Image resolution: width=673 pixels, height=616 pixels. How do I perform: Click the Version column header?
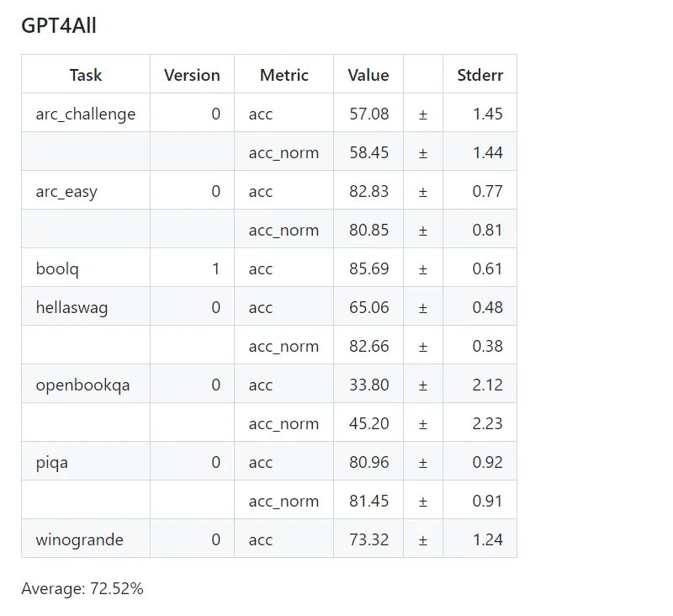click(x=192, y=75)
